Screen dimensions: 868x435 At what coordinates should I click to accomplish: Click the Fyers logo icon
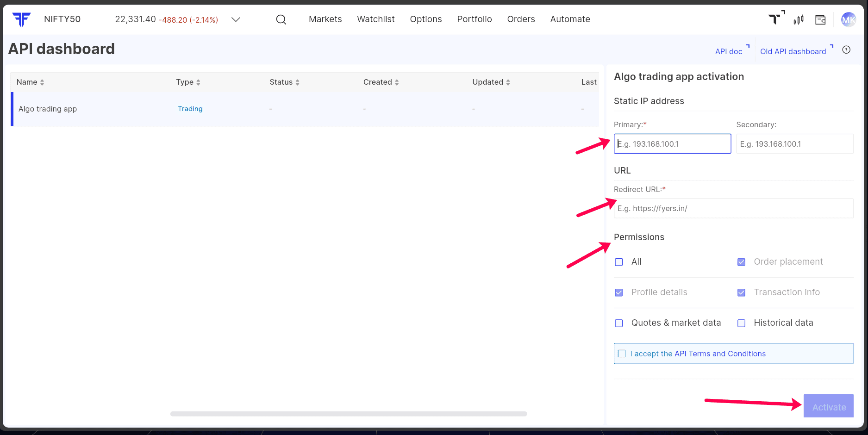pyautogui.click(x=21, y=19)
